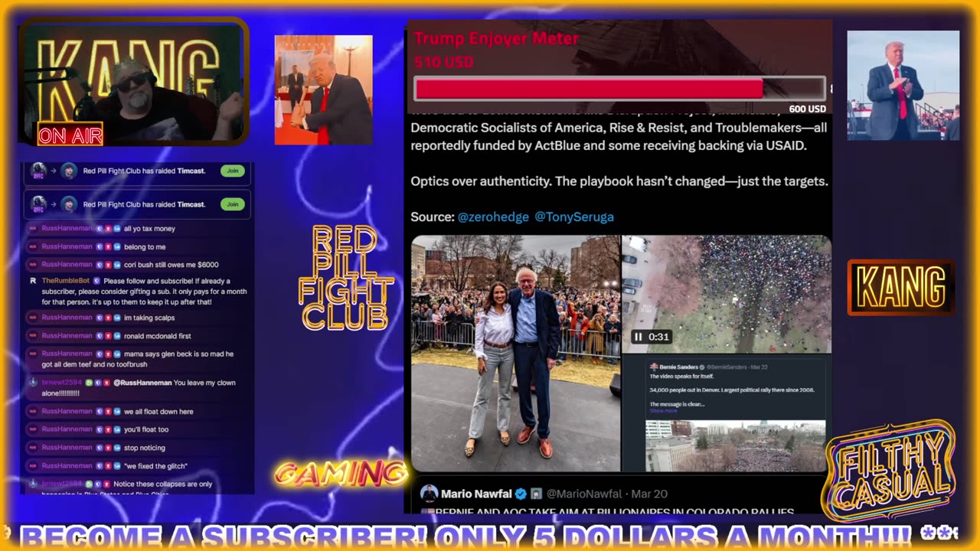
Task: Click the Rumble R icon beside TheRumbleBot
Action: click(33, 281)
